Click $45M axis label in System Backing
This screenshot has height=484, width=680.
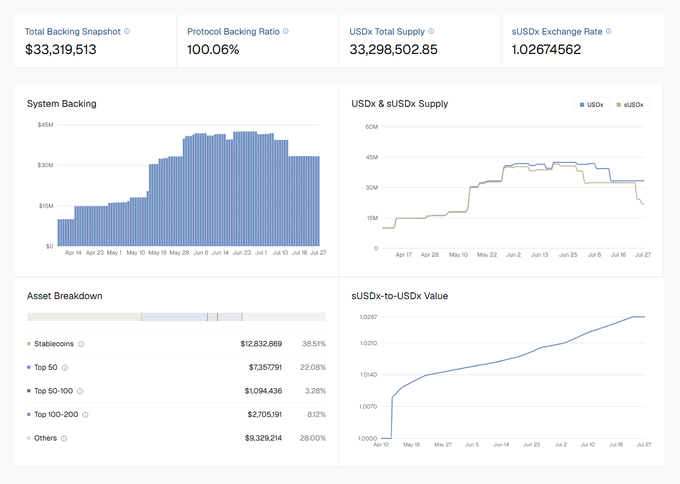pos(46,125)
